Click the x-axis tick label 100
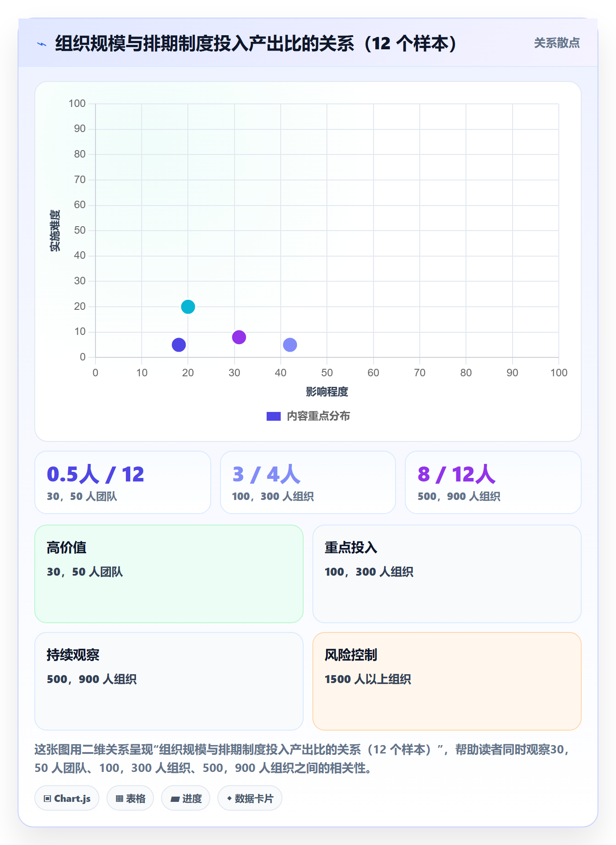This screenshot has height=845, width=616. click(559, 373)
